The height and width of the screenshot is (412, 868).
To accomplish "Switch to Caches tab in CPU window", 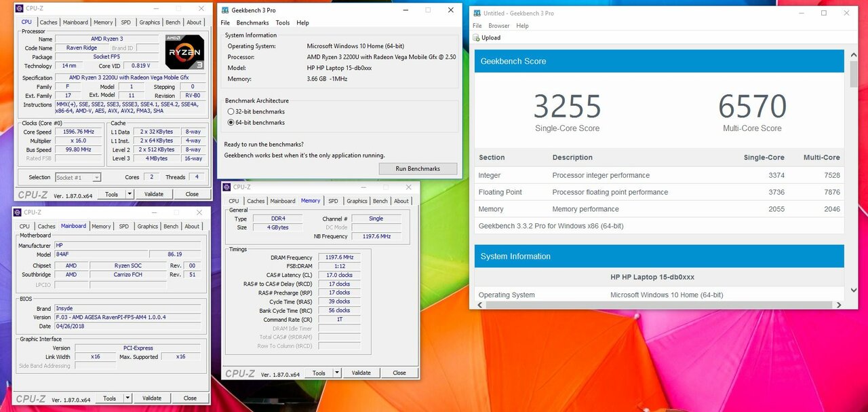I will point(49,22).
